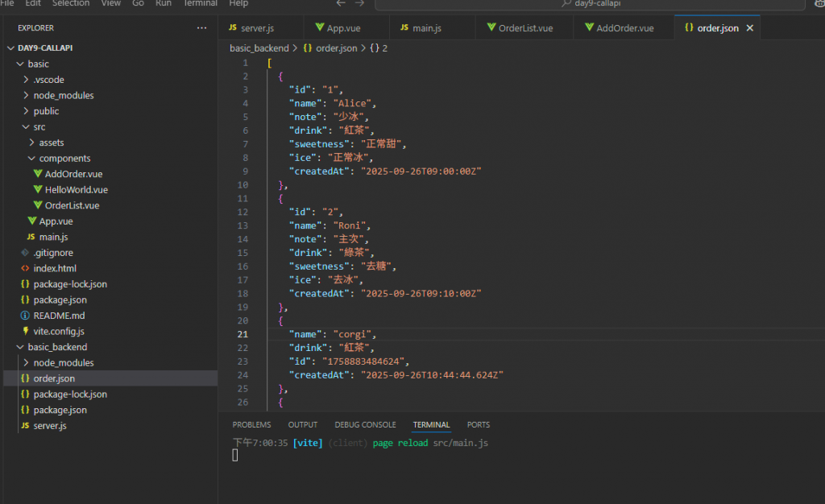
Task: Open the Run menu
Action: coord(163,3)
